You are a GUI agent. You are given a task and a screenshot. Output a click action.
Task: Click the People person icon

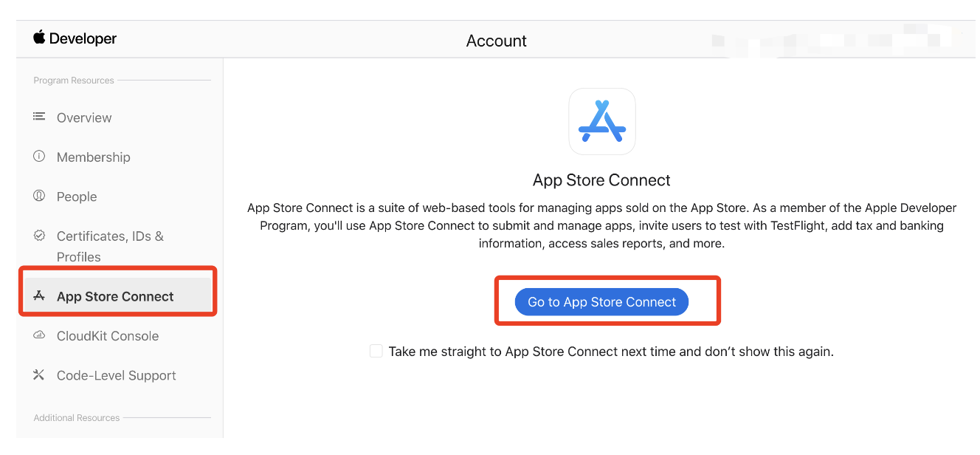pos(39,196)
